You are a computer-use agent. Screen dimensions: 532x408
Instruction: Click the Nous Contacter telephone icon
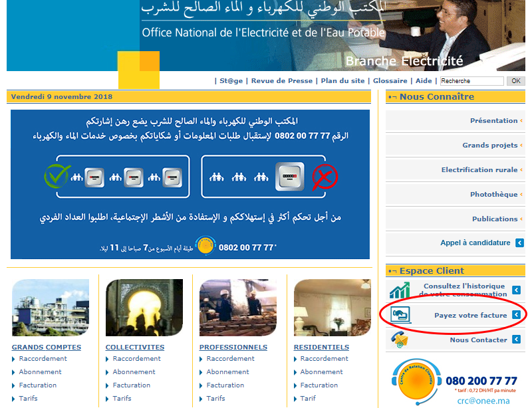point(400,340)
